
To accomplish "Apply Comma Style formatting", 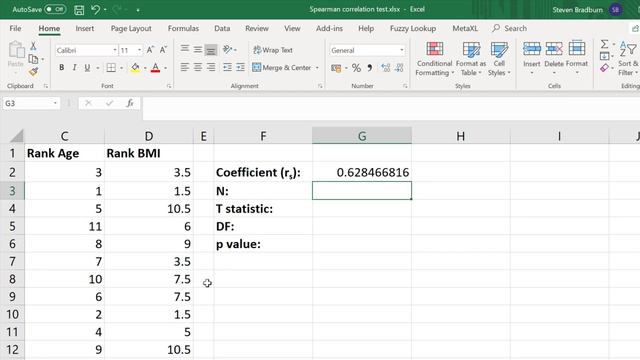I will point(369,68).
